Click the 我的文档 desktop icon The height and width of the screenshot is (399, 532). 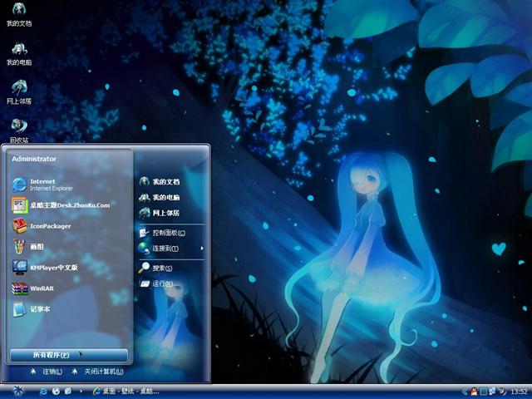(18, 14)
